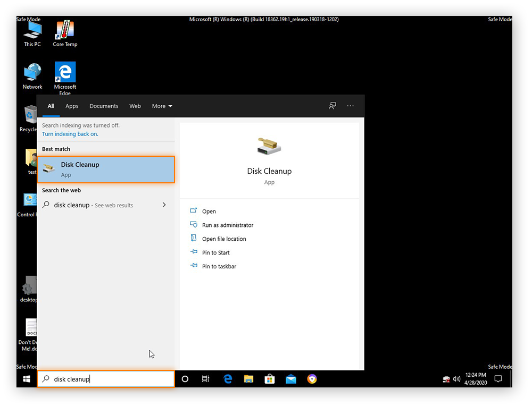The height and width of the screenshot is (406, 532).
Task: Launch Edge from the taskbar
Action: click(228, 379)
